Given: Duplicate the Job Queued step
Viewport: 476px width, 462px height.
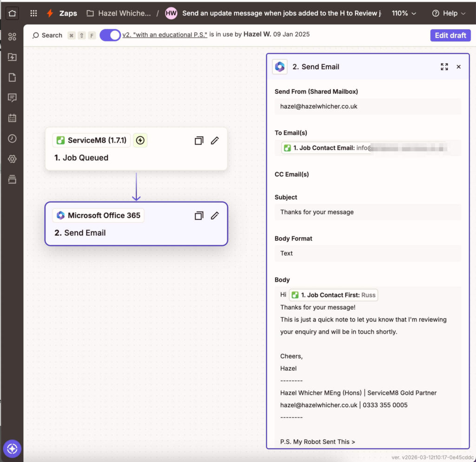Looking at the screenshot, I should coord(199,140).
